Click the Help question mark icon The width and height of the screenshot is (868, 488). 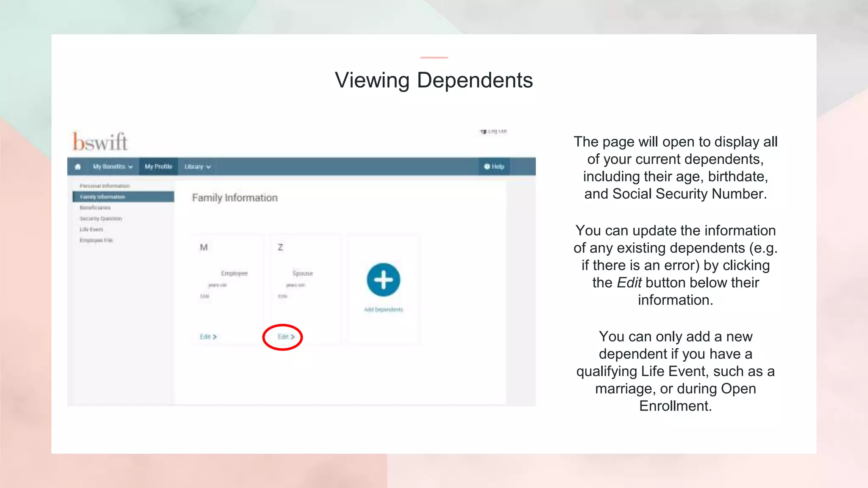click(487, 166)
